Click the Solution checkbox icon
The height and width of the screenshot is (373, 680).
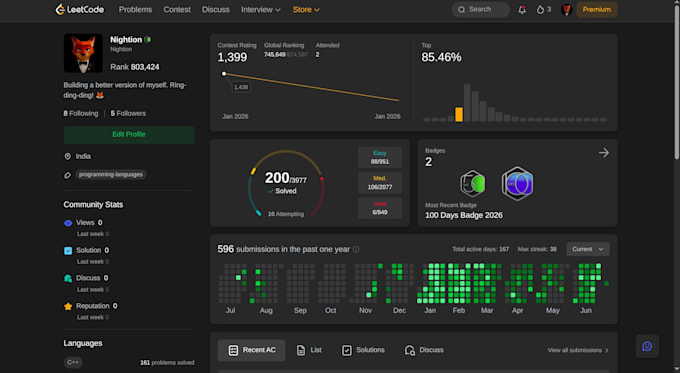[x=68, y=251]
